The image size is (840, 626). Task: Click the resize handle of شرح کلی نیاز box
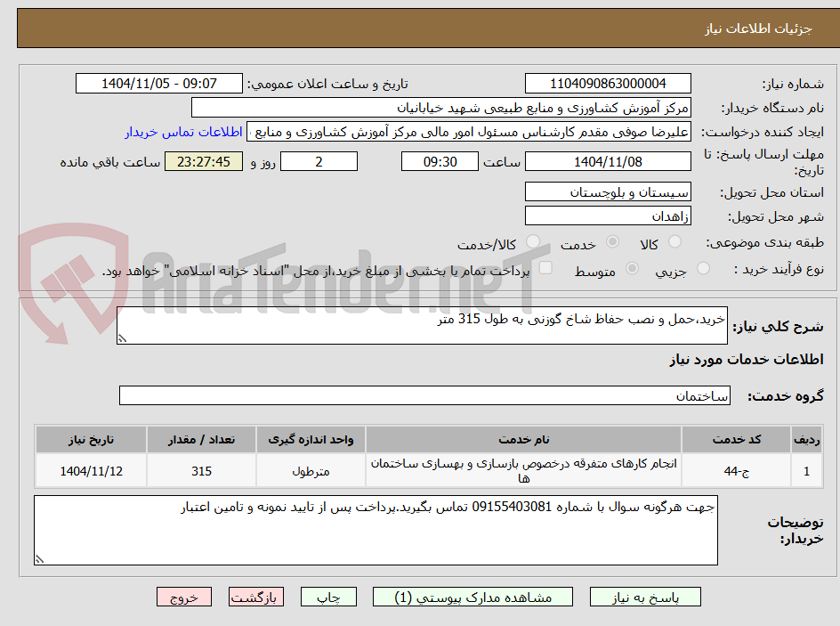123,338
